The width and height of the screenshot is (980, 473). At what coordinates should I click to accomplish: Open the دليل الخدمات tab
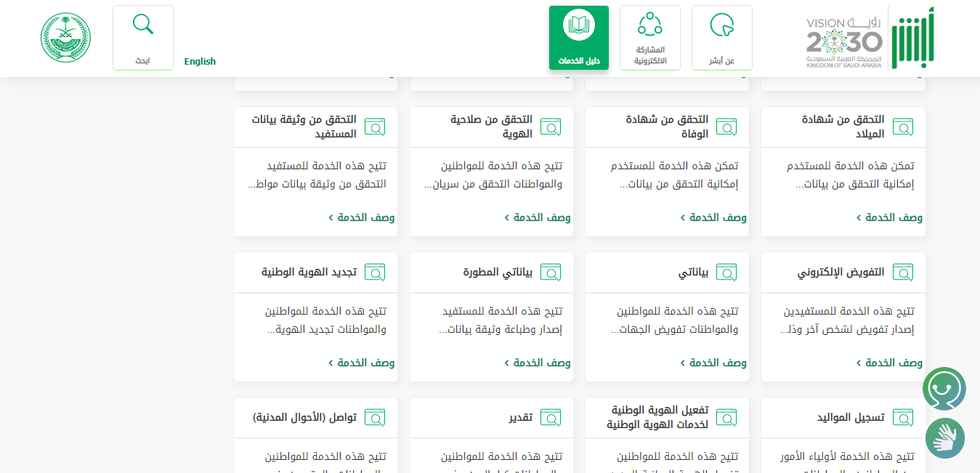(x=578, y=38)
